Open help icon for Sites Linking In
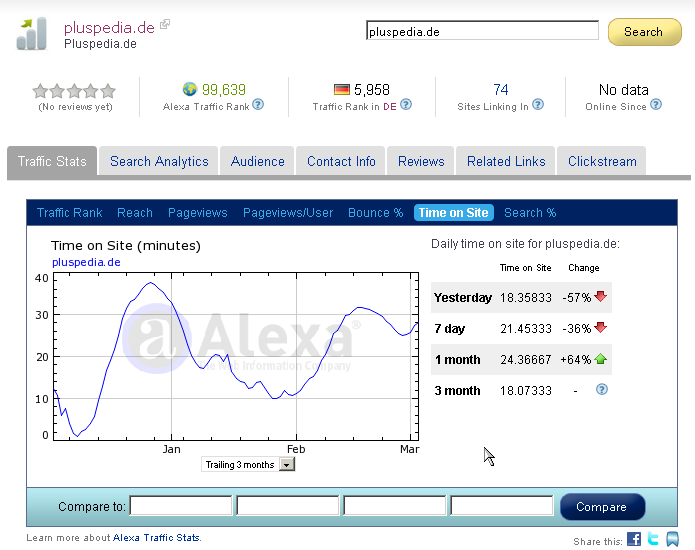 click(538, 105)
